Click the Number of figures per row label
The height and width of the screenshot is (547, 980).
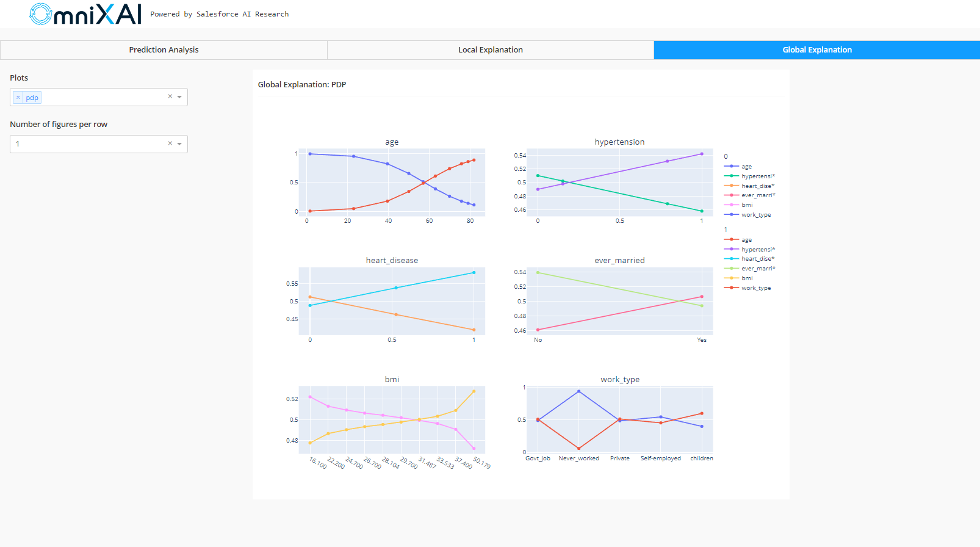pyautogui.click(x=59, y=125)
